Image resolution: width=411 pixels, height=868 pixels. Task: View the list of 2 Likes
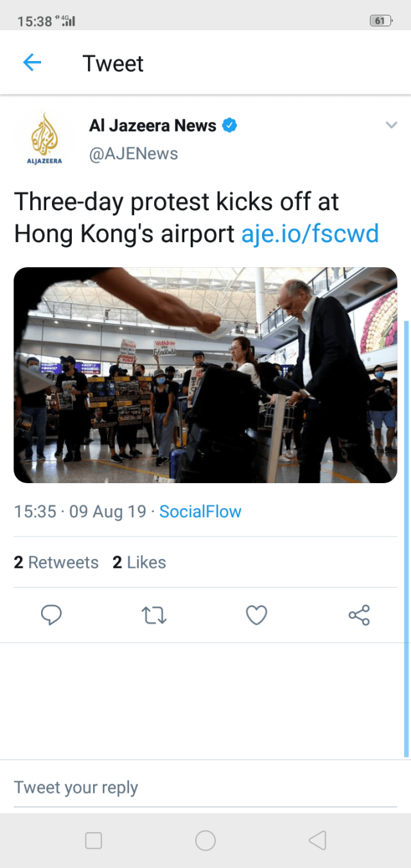coord(139,562)
